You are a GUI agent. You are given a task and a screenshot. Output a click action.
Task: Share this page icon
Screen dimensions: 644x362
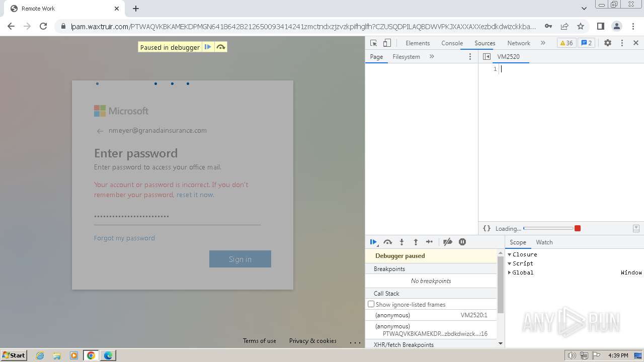click(x=565, y=26)
